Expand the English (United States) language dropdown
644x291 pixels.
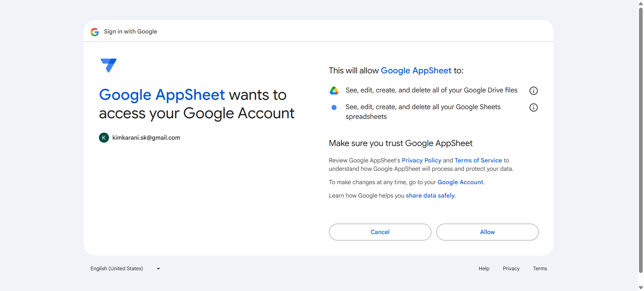[x=125, y=269]
